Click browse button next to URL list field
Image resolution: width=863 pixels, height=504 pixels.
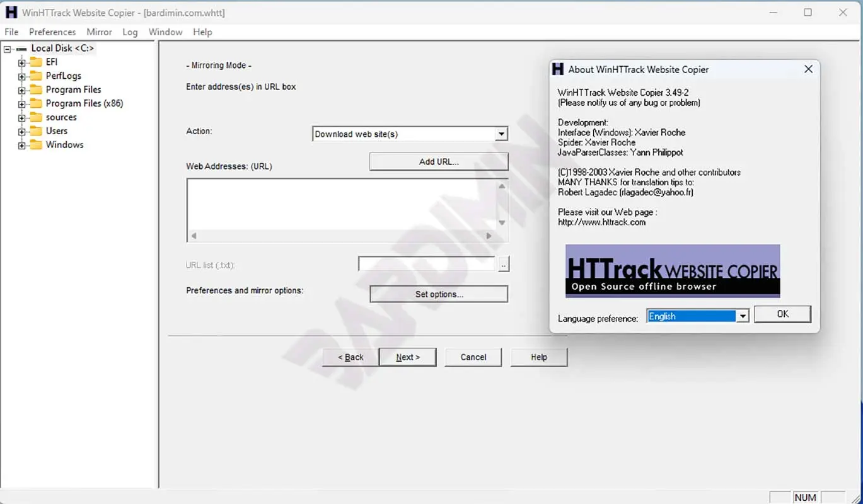(503, 265)
